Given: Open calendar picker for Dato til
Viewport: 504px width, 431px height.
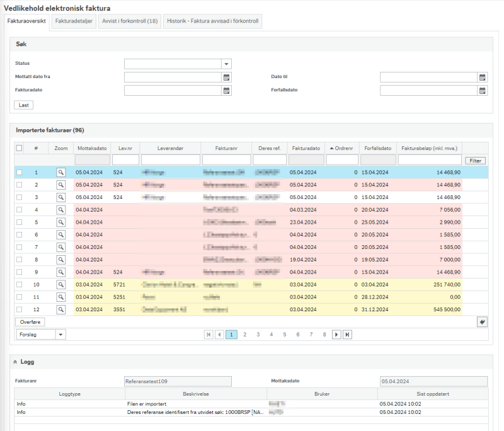Looking at the screenshot, I should 483,77.
